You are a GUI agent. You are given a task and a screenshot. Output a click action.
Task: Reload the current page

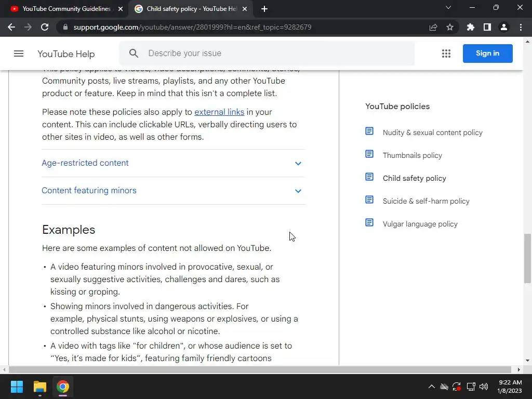point(45,27)
